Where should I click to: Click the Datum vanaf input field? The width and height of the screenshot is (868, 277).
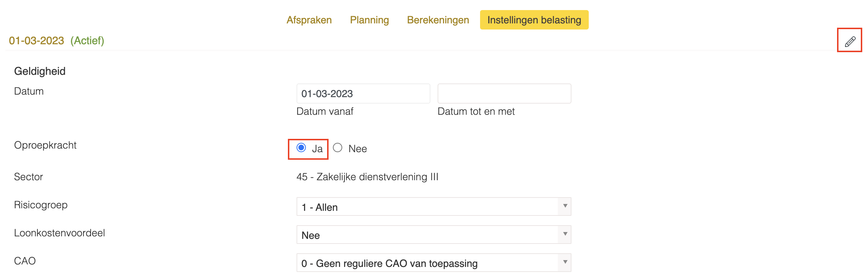point(363,94)
